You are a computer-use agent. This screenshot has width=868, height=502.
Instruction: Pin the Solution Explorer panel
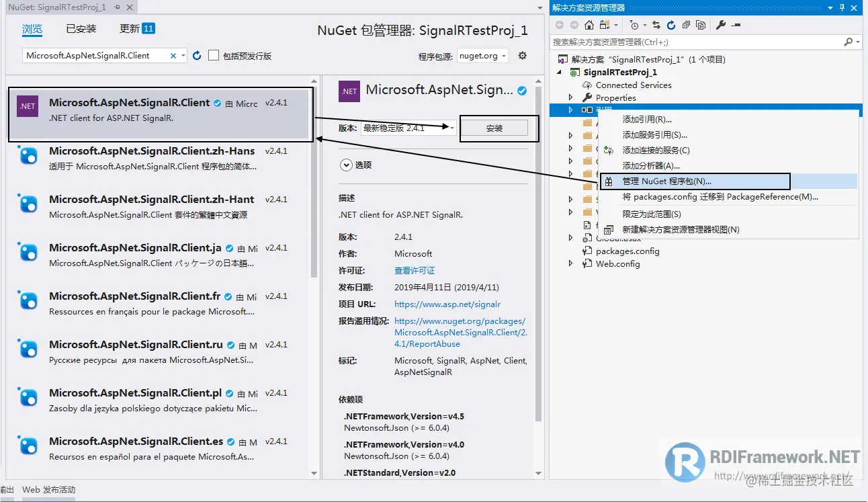pos(842,7)
